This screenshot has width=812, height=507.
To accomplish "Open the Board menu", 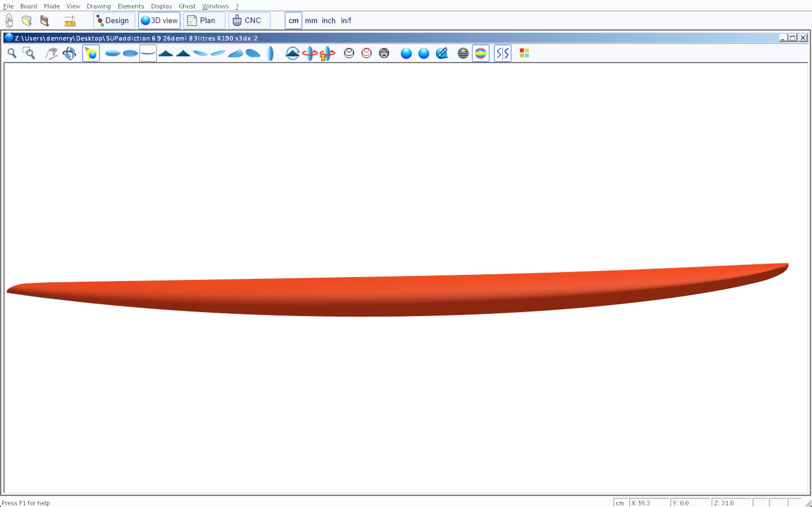I will [x=28, y=6].
